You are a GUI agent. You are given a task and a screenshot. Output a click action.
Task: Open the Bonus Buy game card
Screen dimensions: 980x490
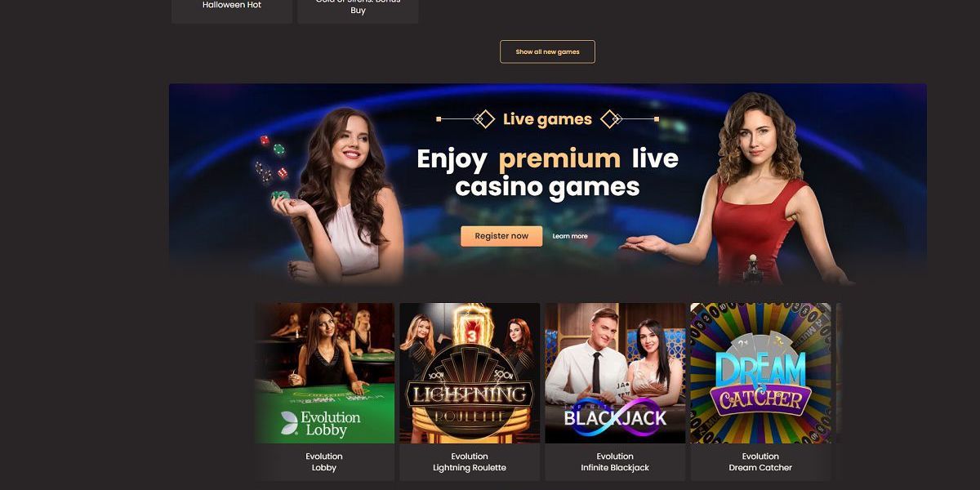pyautogui.click(x=358, y=11)
